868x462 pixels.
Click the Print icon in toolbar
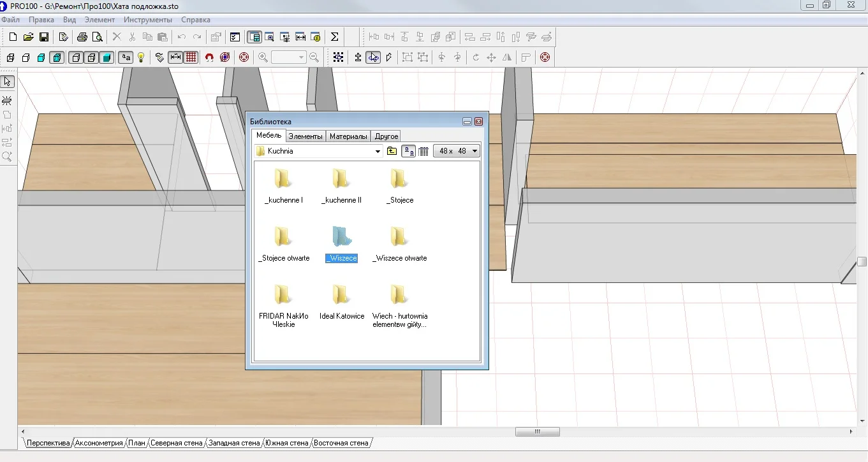point(82,37)
